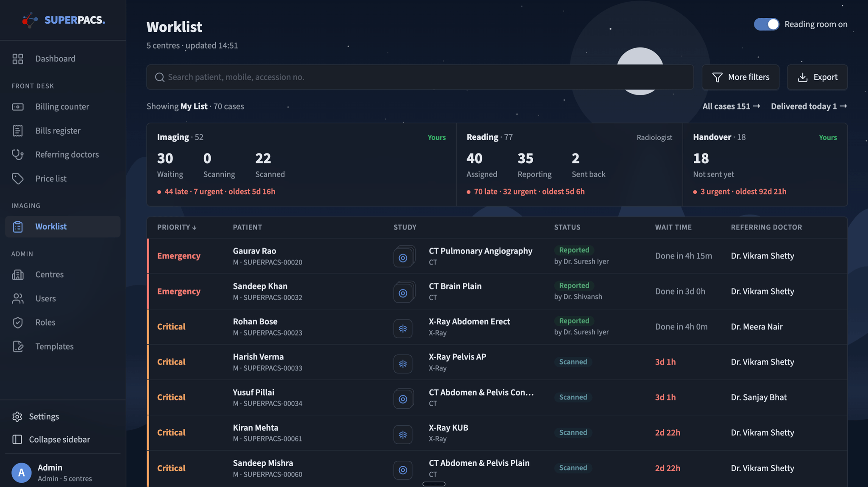Click the Templates edit icon

18,346
